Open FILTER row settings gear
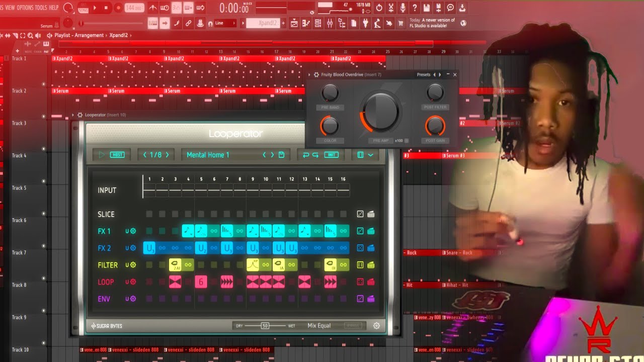This screenshot has width=644, height=362. [133, 265]
